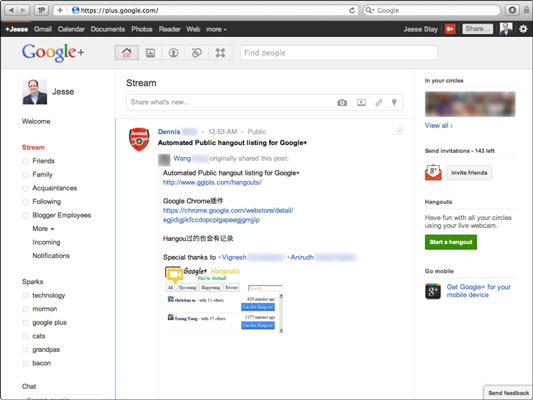Click the Wang profile link
The width and height of the screenshot is (533, 400).
182,158
